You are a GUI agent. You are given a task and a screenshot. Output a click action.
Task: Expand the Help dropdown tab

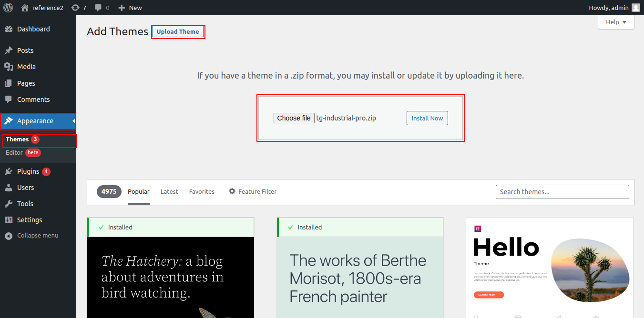pos(616,22)
